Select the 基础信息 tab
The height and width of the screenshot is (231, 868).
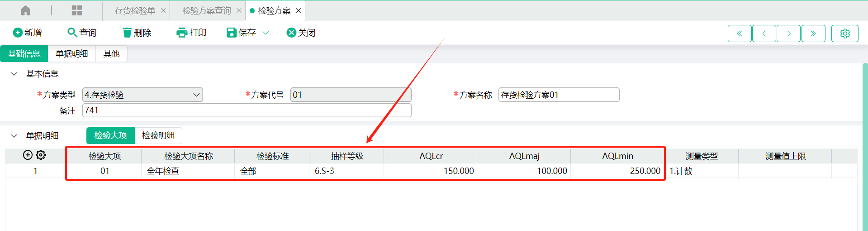24,53
